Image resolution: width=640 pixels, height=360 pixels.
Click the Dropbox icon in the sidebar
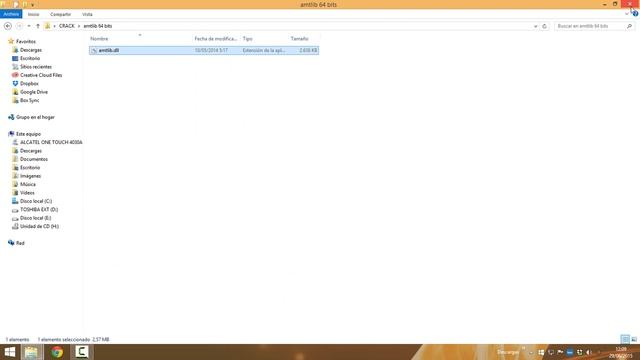coord(15,84)
